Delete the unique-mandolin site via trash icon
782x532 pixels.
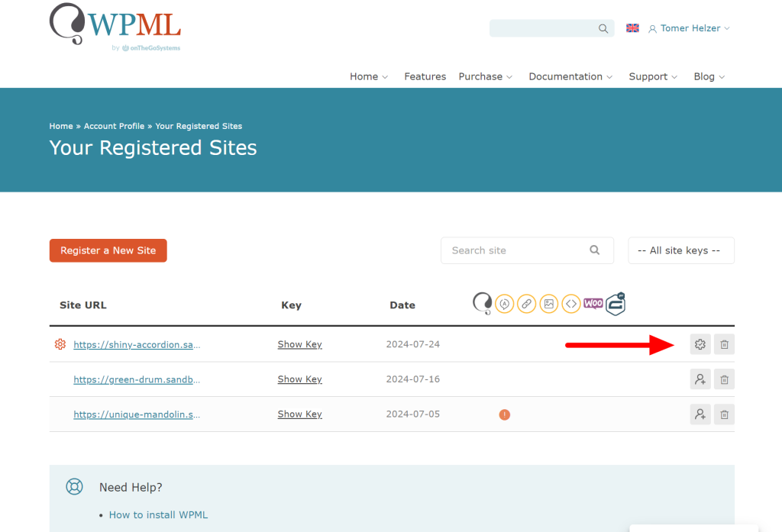[x=724, y=414]
